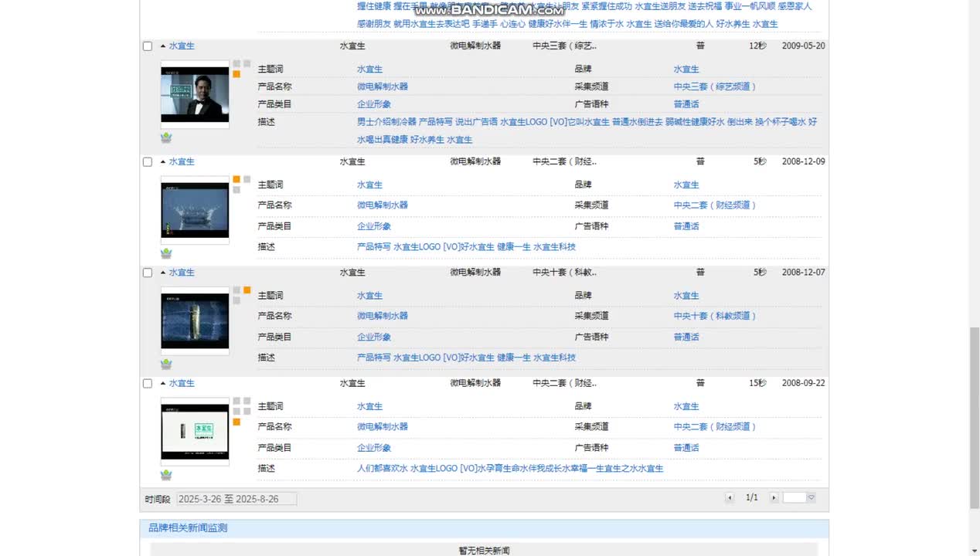980x556 pixels.
Task: Click the add-to-basket icon under the 2009-05-20 ad thumbnail
Action: (x=166, y=138)
